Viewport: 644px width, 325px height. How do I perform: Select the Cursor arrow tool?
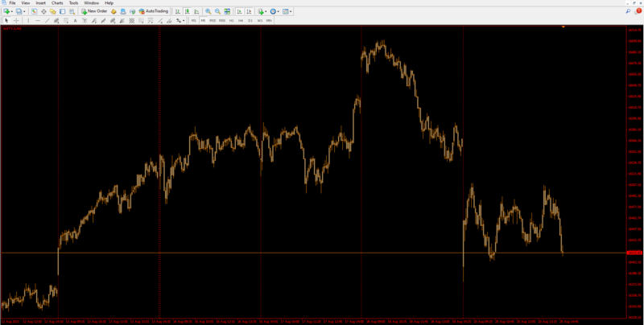(x=6, y=21)
